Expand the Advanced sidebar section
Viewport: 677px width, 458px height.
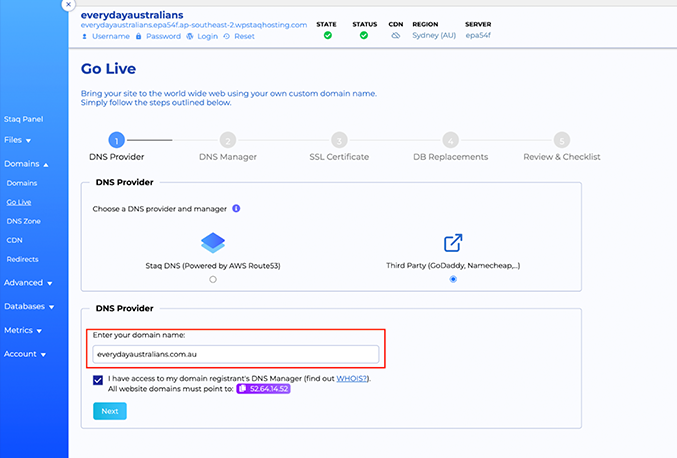click(x=28, y=283)
